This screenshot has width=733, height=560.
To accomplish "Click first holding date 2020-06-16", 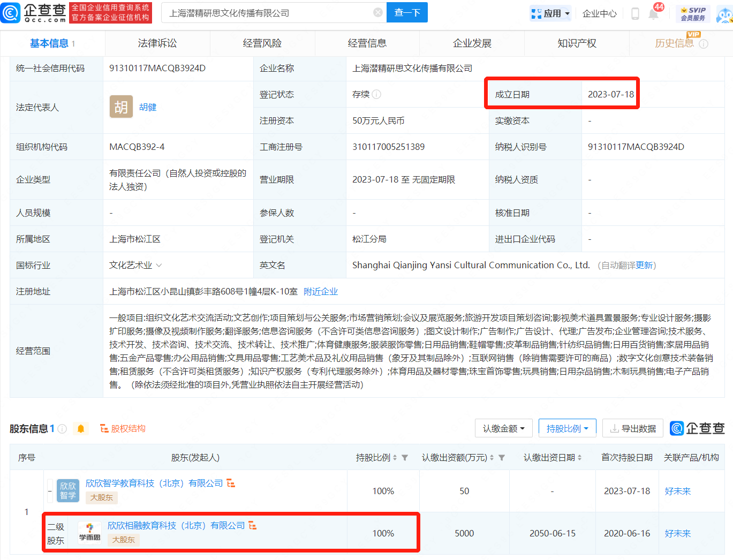I will coord(627,533).
